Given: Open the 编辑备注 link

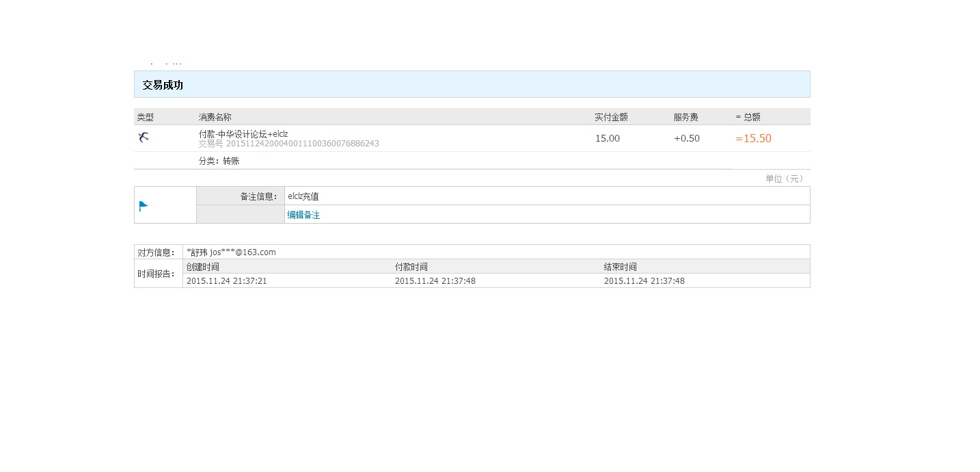Looking at the screenshot, I should coord(303,215).
